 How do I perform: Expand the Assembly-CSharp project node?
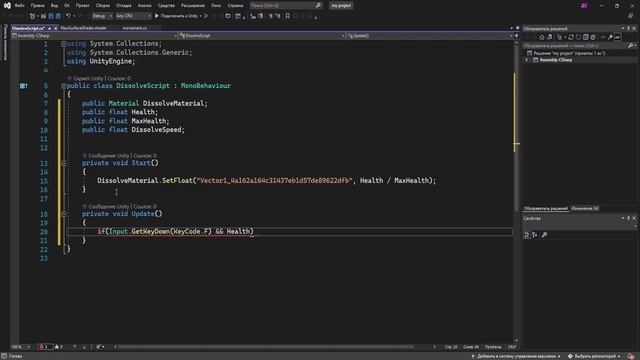[527, 60]
